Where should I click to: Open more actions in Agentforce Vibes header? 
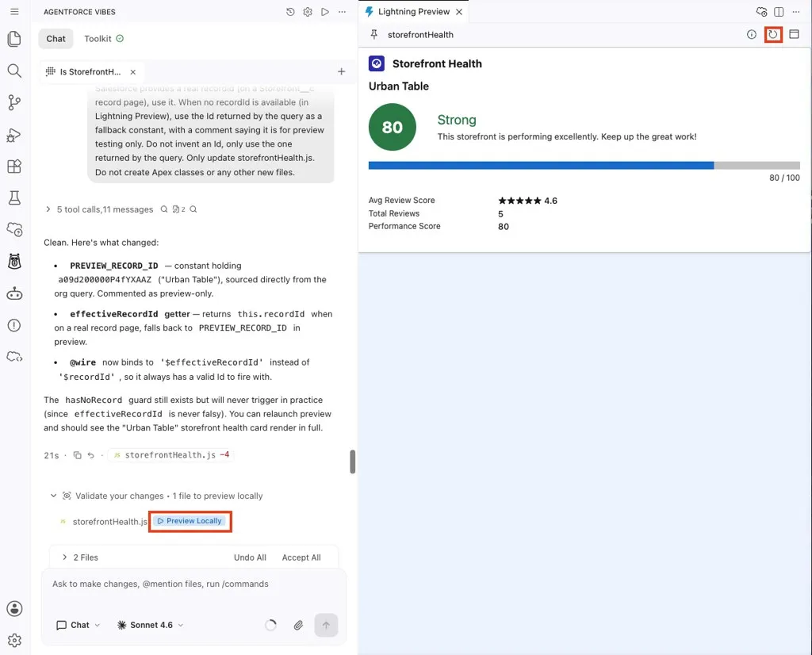(342, 11)
